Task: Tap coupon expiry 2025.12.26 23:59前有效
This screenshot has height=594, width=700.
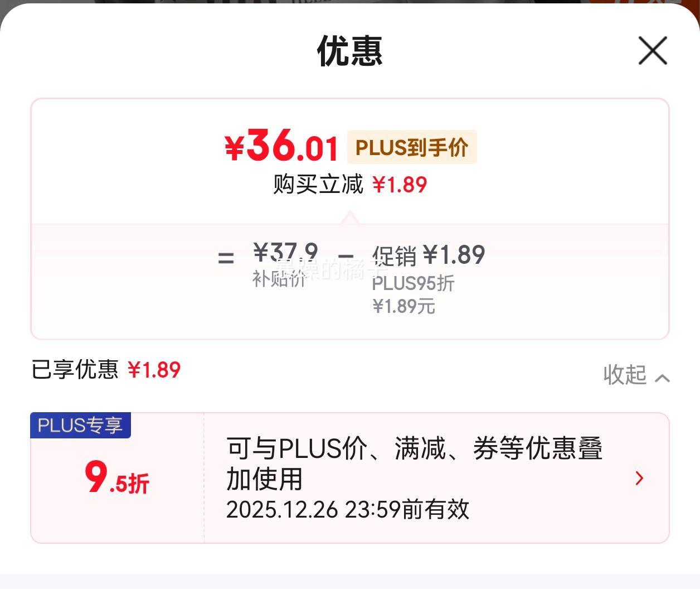Action: coord(348,509)
